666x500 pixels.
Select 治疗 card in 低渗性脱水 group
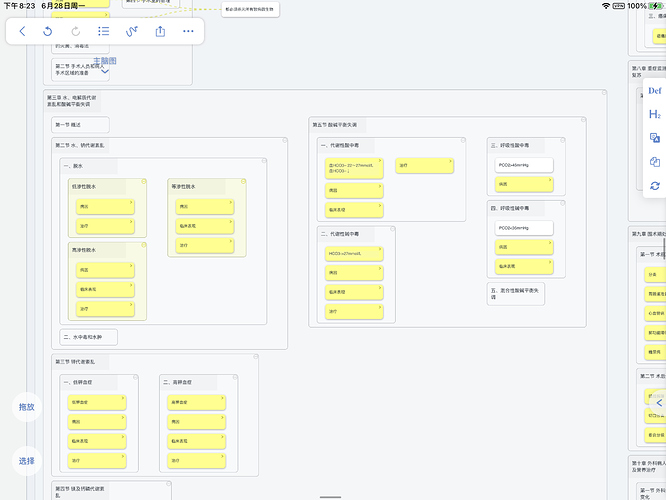(105, 226)
